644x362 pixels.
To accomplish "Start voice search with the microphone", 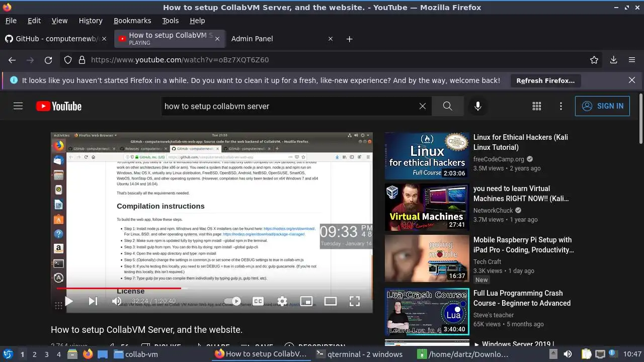I will 478,106.
